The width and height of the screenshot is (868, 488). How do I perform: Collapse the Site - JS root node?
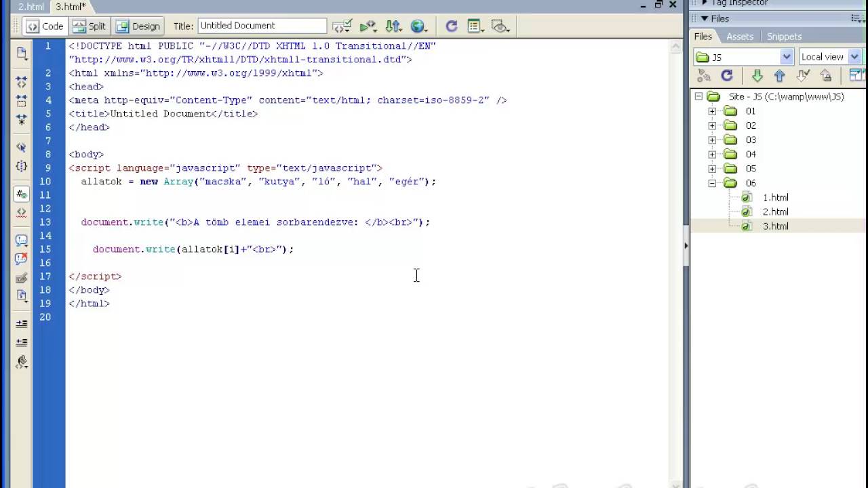[x=698, y=97]
